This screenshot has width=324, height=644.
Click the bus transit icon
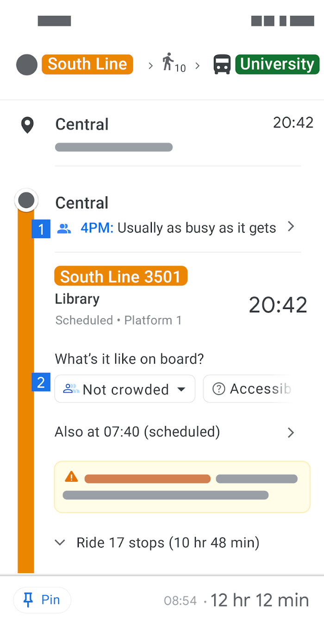pyautogui.click(x=222, y=64)
